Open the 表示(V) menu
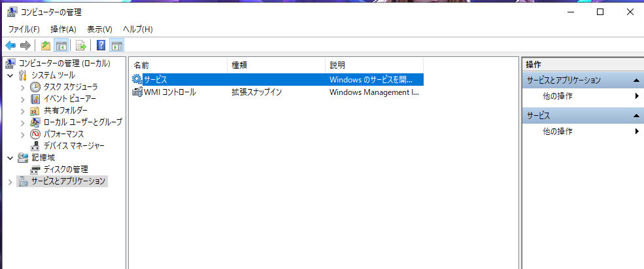The height and width of the screenshot is (269, 644). [99, 29]
